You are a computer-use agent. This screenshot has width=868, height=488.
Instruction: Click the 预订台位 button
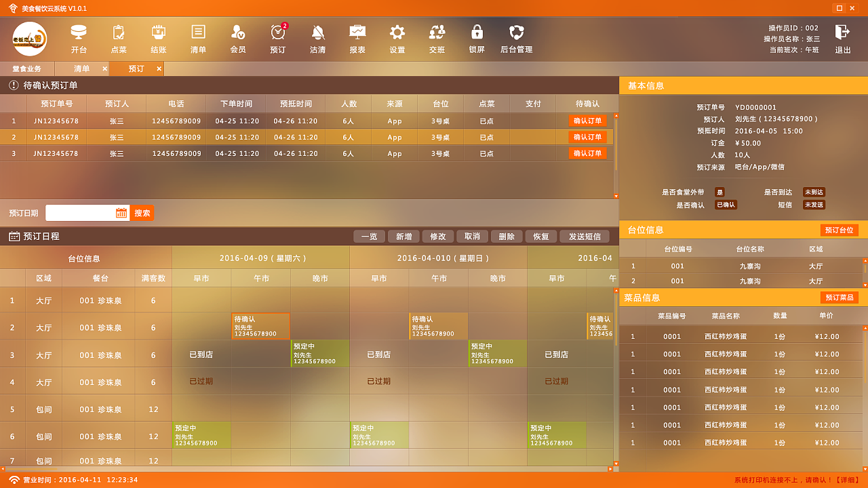(x=840, y=230)
